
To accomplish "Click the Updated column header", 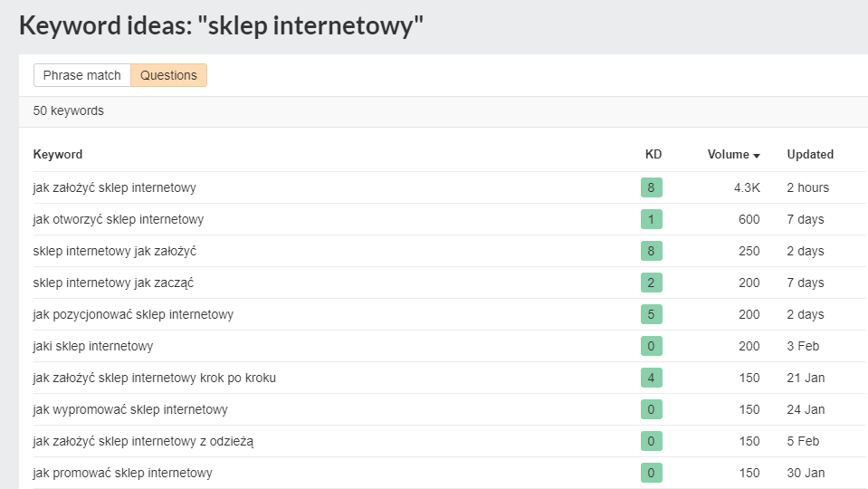I will pyautogui.click(x=810, y=155).
